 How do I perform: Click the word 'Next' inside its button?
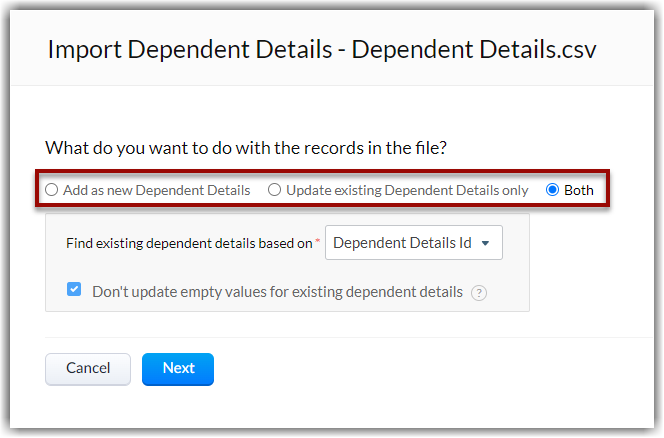click(x=178, y=368)
